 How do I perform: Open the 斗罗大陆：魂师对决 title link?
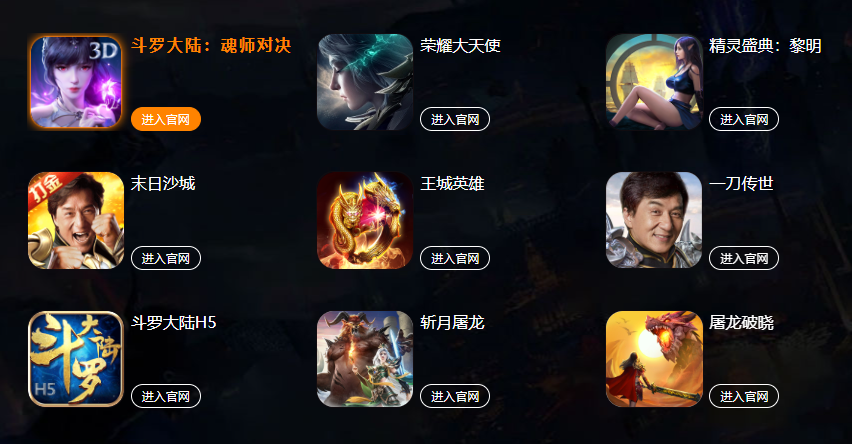click(x=211, y=46)
